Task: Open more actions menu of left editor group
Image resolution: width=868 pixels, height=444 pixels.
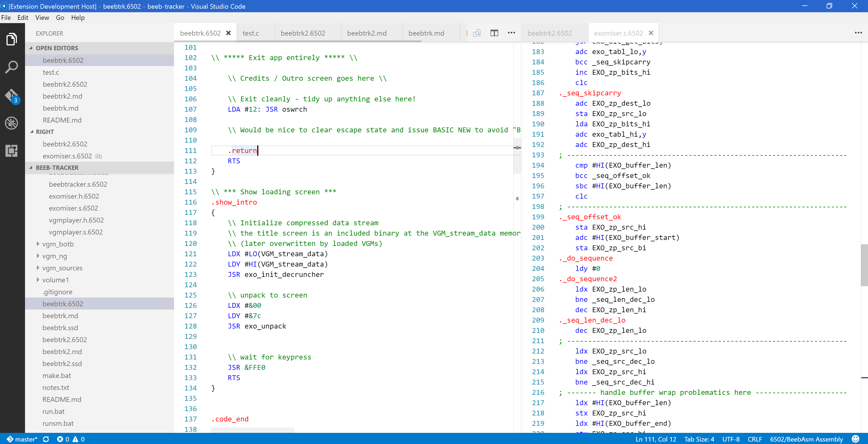Action: pos(511,33)
